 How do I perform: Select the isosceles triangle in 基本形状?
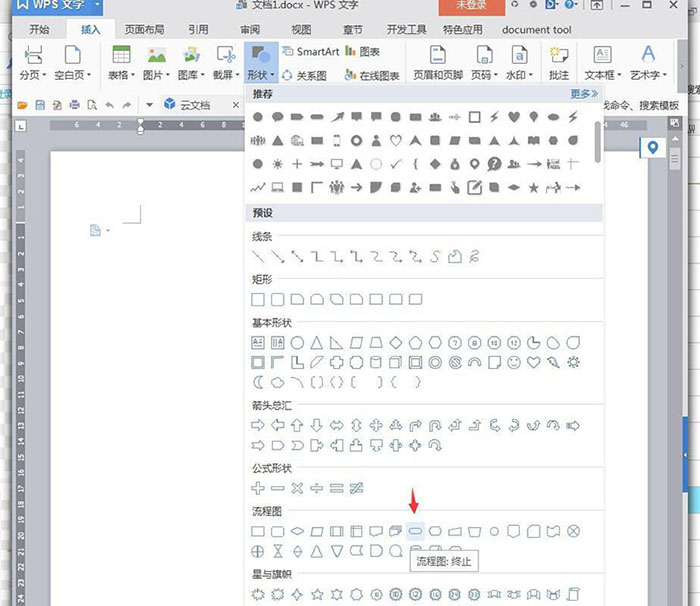[317, 343]
